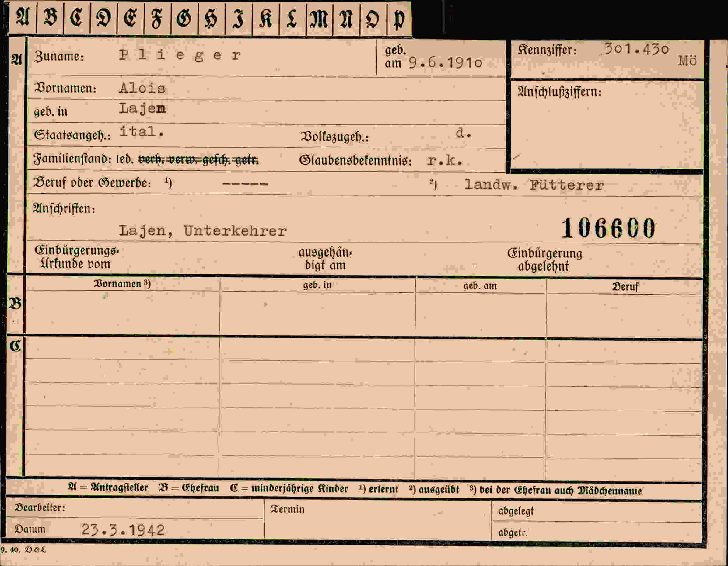Click the surname 'P l i e g e r'

tap(180, 55)
